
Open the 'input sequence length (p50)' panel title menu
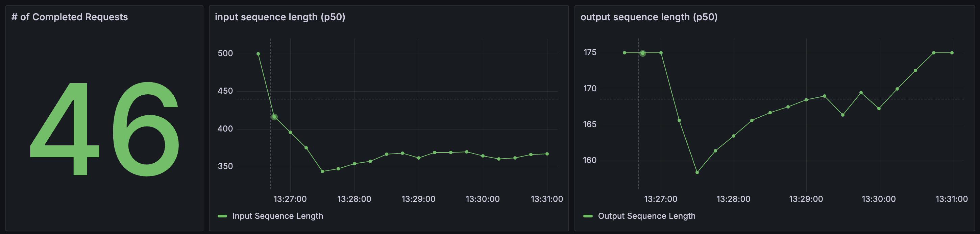tap(279, 17)
